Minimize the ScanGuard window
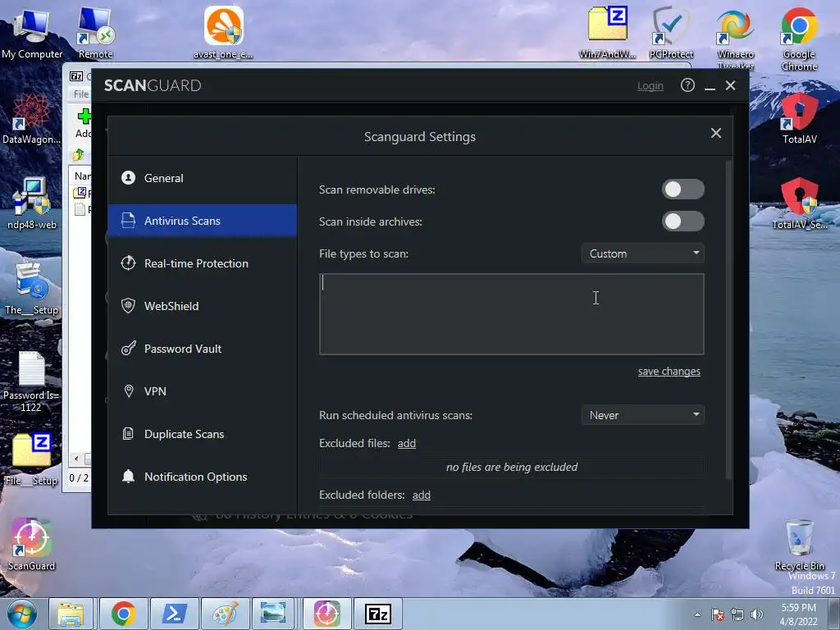Image resolution: width=840 pixels, height=630 pixels. 710,85
